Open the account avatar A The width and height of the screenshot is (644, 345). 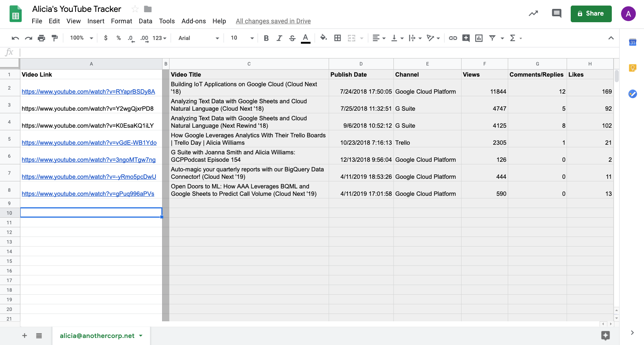[x=628, y=14]
